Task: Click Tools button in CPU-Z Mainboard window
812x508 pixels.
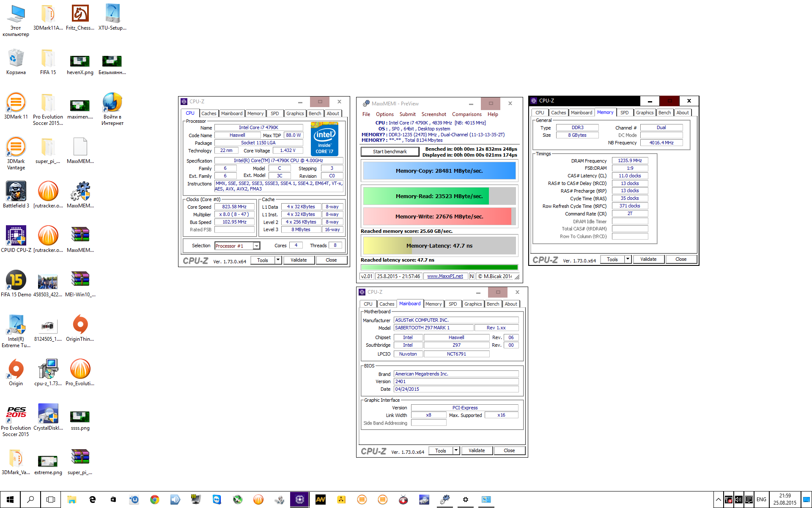Action: pyautogui.click(x=441, y=450)
